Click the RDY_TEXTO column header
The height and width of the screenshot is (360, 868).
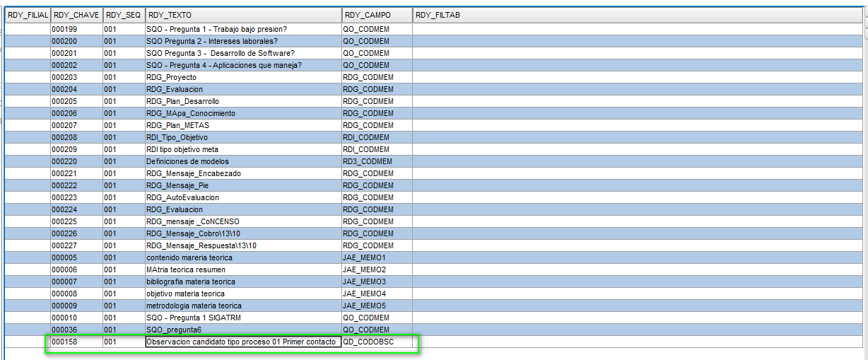tap(244, 15)
